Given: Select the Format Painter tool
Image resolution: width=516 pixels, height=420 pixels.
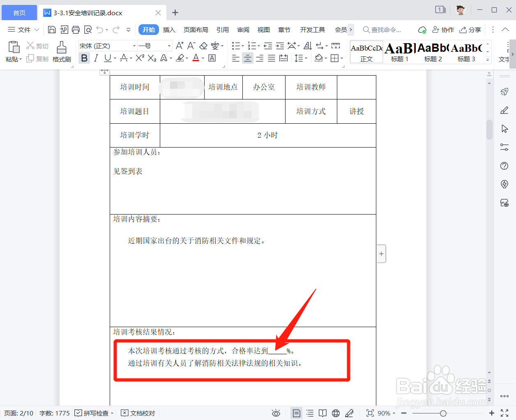Looking at the screenshot, I should pyautogui.click(x=62, y=52).
